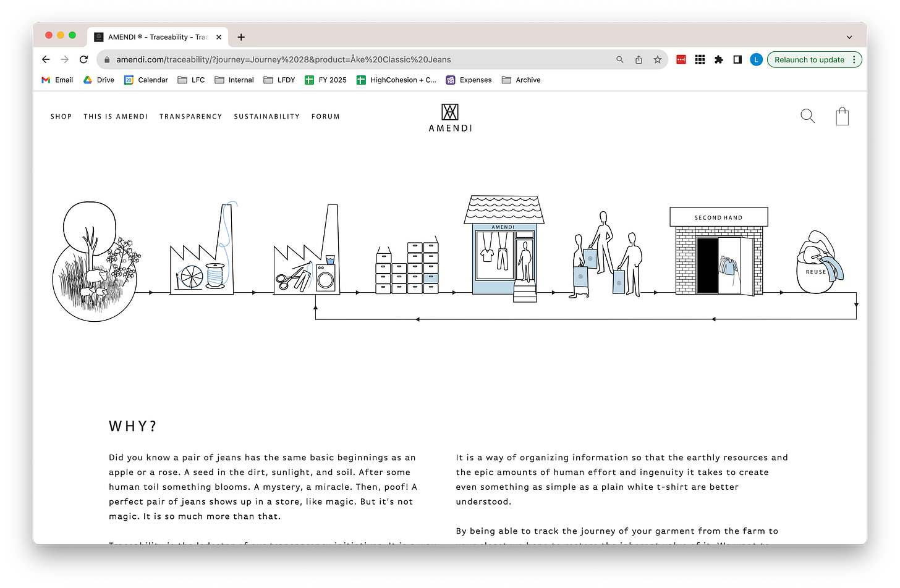Open the SUSTAINABILITY menu
The width and height of the screenshot is (900, 588).
[266, 116]
